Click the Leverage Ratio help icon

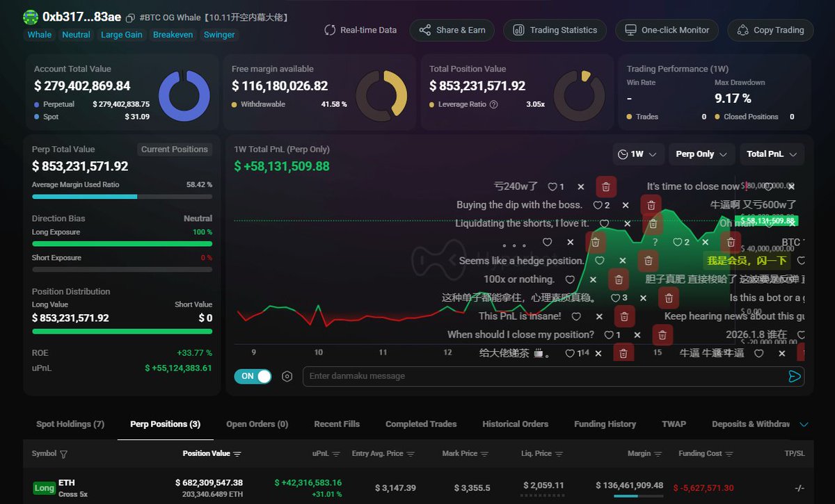(494, 104)
